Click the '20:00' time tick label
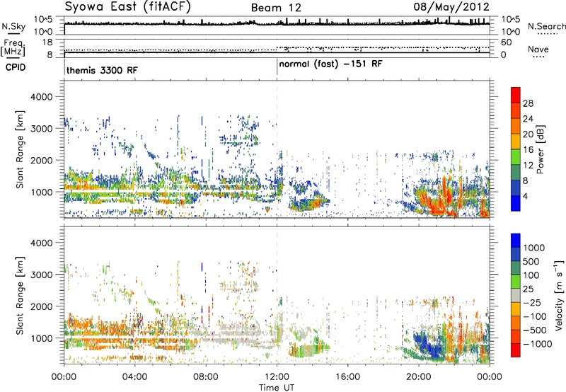The width and height of the screenshot is (566, 392). [419, 377]
